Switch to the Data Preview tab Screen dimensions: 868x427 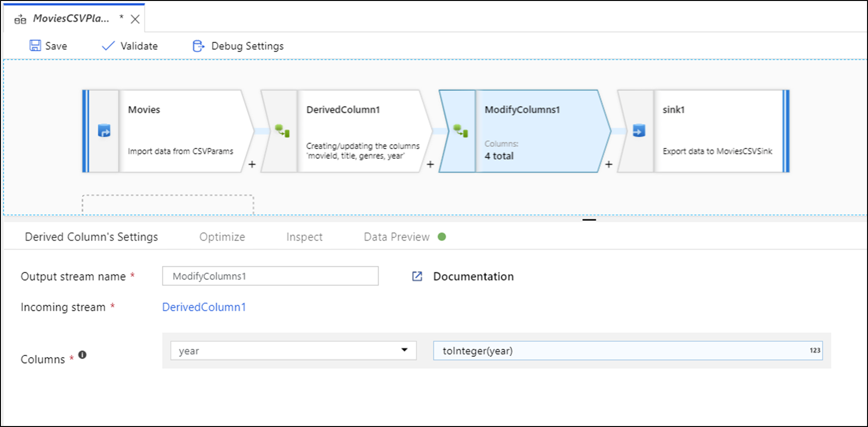pos(397,237)
